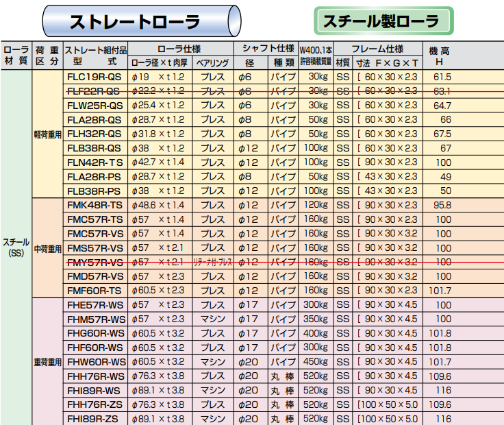Select the ストレート組付品 型式 header

(x=94, y=56)
